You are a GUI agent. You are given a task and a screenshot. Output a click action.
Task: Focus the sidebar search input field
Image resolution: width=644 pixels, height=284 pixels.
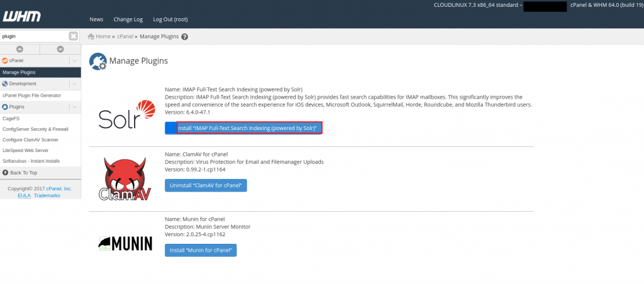(34, 36)
